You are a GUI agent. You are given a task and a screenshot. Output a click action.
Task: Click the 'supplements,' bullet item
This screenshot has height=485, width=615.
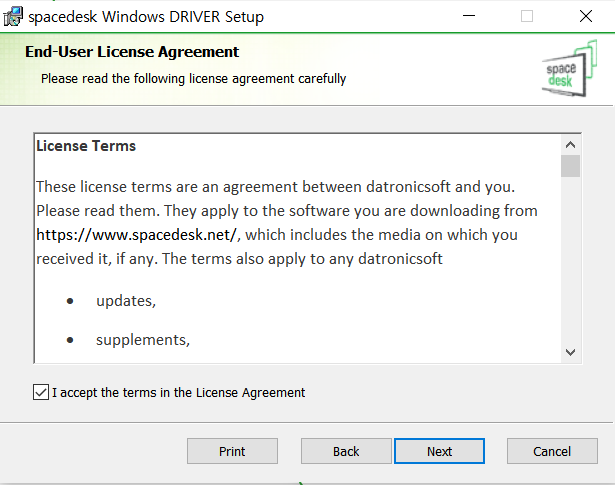coord(143,340)
